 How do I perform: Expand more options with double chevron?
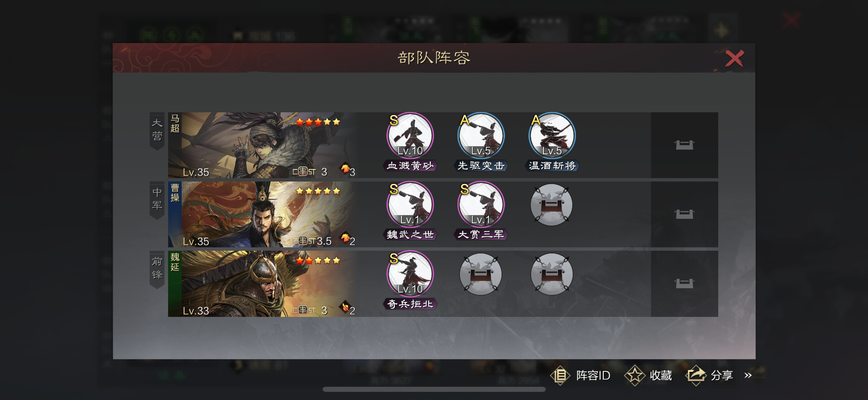(748, 375)
